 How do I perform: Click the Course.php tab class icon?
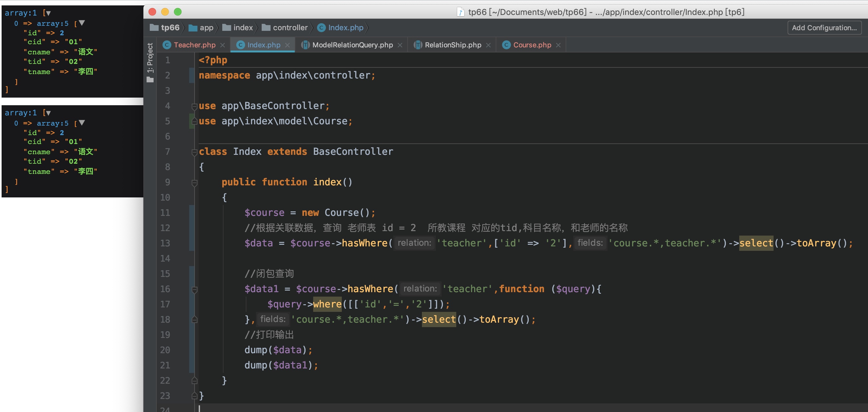(x=506, y=45)
